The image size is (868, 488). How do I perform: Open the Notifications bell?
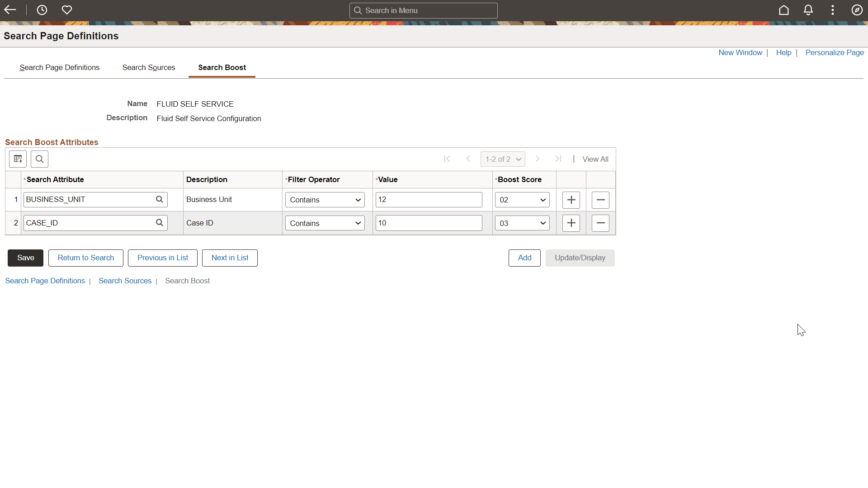pos(808,10)
